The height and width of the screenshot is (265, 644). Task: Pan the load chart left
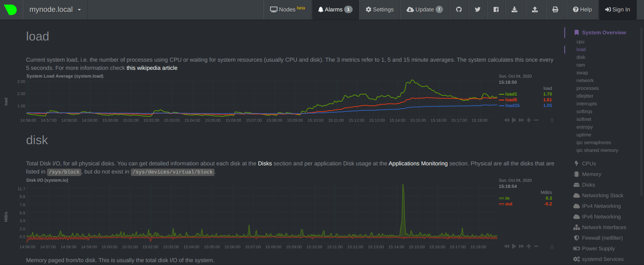pyautogui.click(x=507, y=120)
